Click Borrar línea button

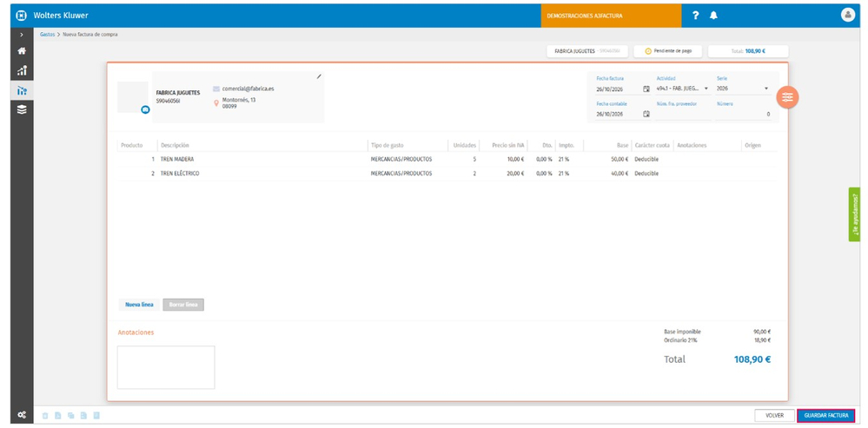(x=183, y=305)
